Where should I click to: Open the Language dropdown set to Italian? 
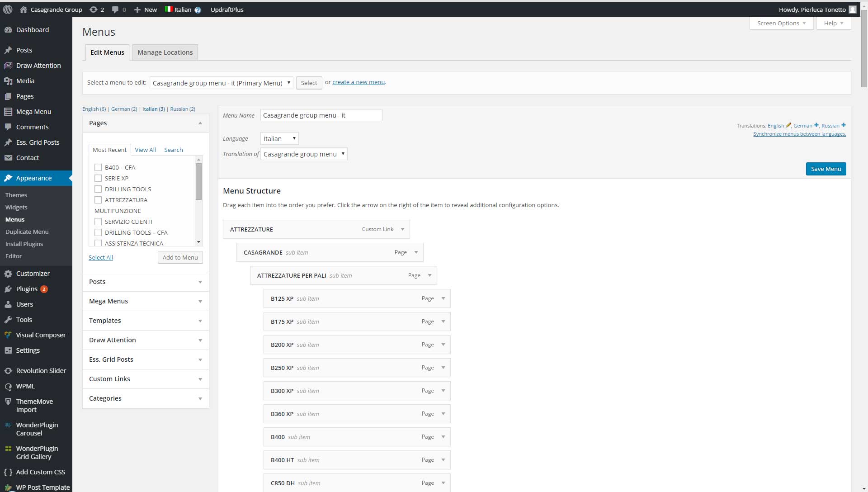[x=279, y=139]
